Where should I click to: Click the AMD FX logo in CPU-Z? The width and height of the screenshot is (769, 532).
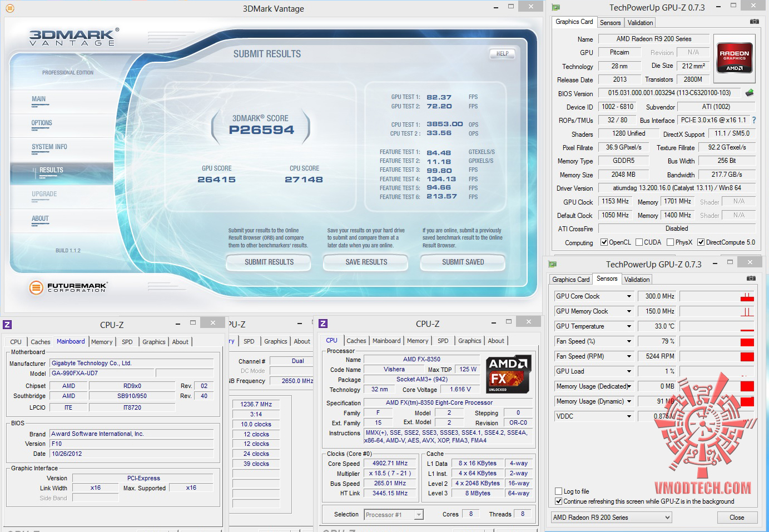tap(508, 374)
